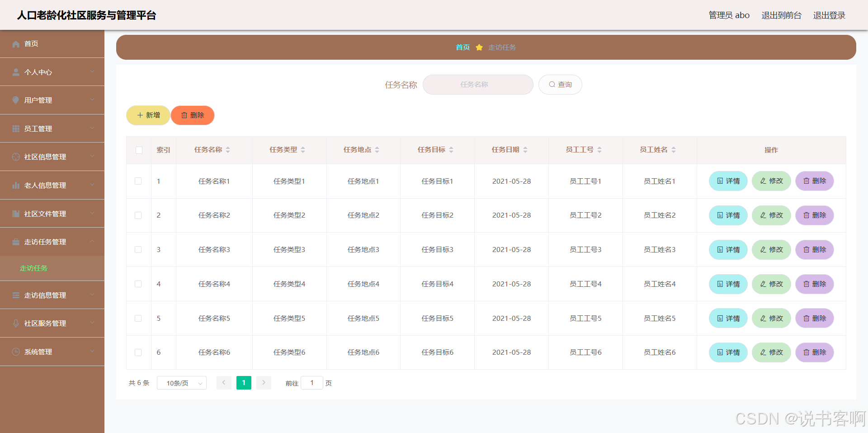The image size is (868, 433).
Task: Click the bar chart icon next to 老人信息管理
Action: tap(16, 186)
